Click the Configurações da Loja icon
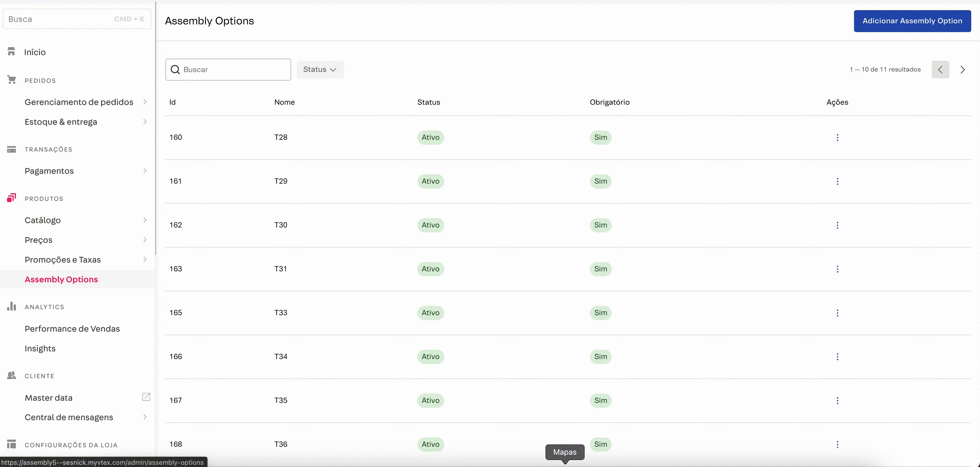This screenshot has height=467, width=980. [12, 444]
